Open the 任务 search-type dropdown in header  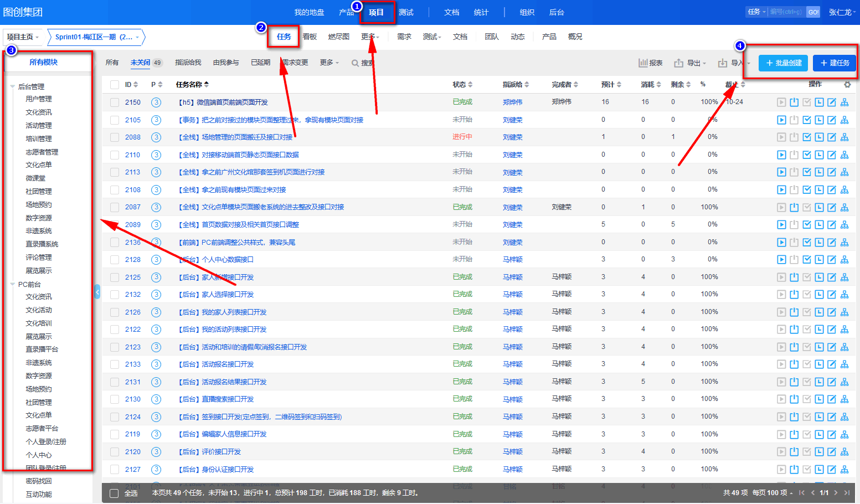click(756, 12)
